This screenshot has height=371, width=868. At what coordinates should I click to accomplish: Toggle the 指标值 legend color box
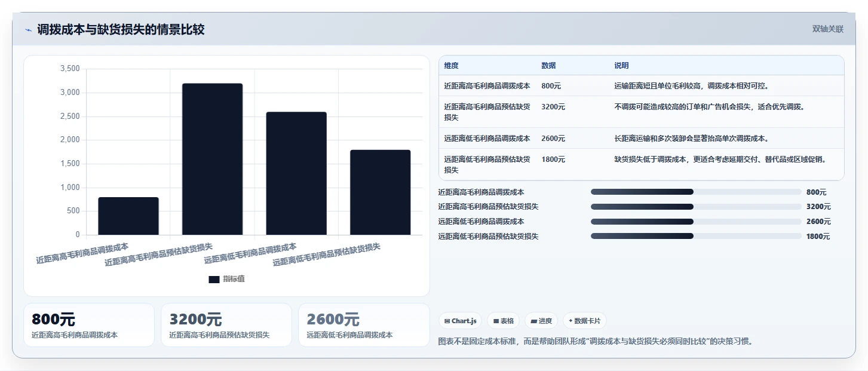[214, 279]
